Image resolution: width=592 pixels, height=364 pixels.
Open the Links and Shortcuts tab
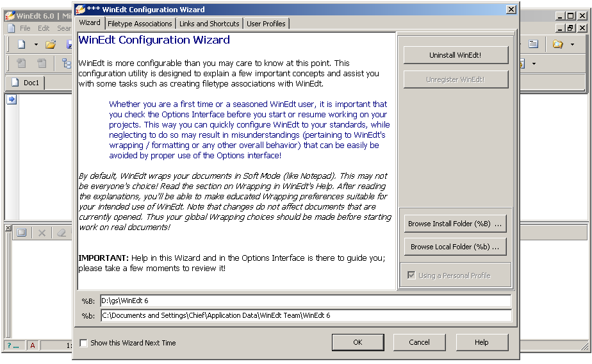pos(209,24)
